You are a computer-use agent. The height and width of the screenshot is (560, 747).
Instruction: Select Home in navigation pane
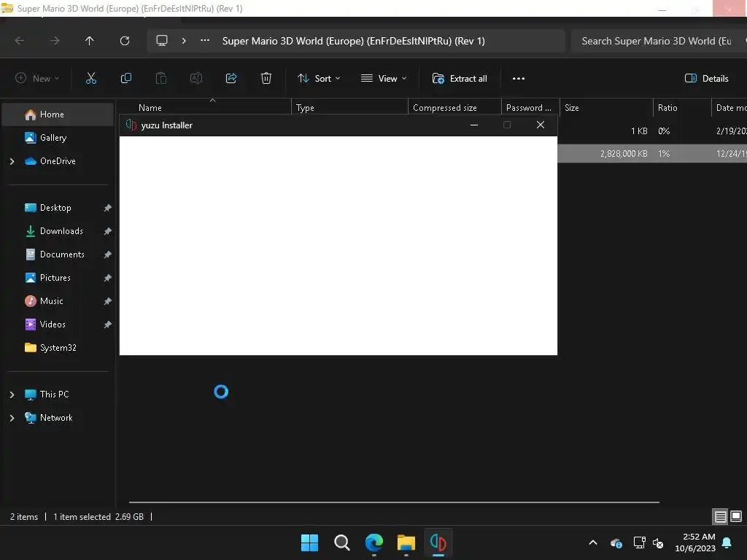click(58, 114)
